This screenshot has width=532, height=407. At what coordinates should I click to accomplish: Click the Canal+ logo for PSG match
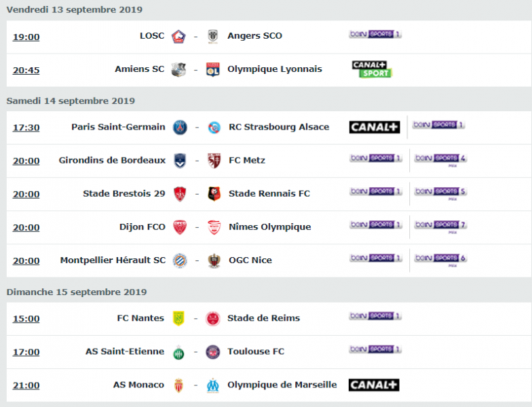pos(375,128)
